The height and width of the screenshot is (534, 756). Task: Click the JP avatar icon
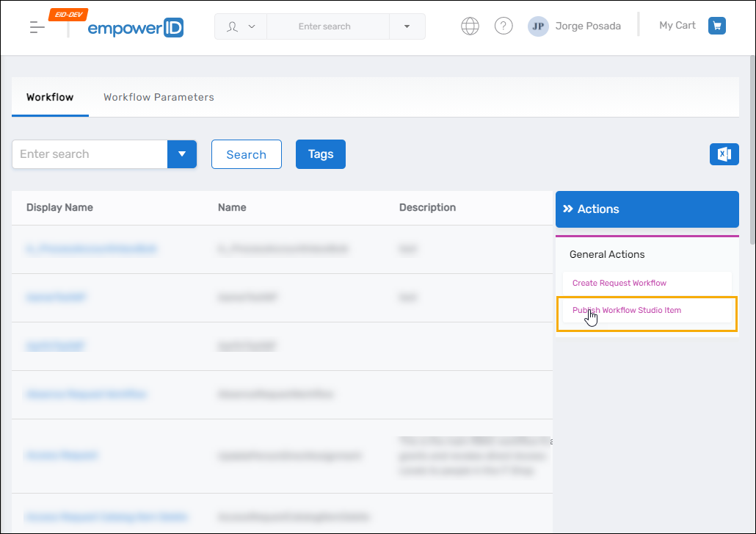538,26
